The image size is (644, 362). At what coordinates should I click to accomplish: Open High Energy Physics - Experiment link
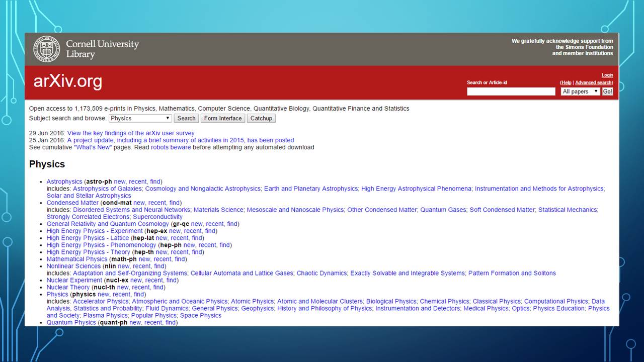(x=95, y=231)
